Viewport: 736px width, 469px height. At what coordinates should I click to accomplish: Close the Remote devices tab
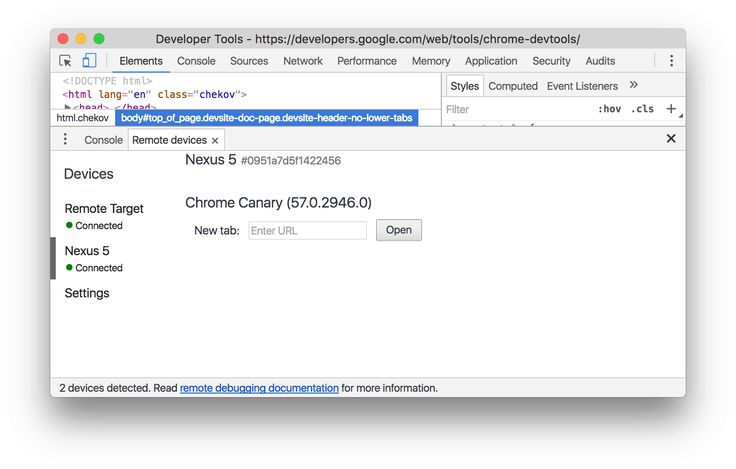pos(215,140)
